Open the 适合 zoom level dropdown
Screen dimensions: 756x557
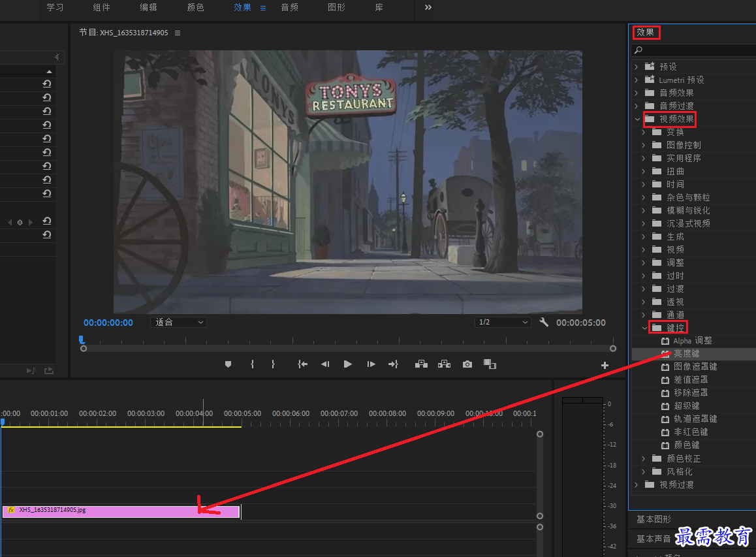tap(178, 322)
